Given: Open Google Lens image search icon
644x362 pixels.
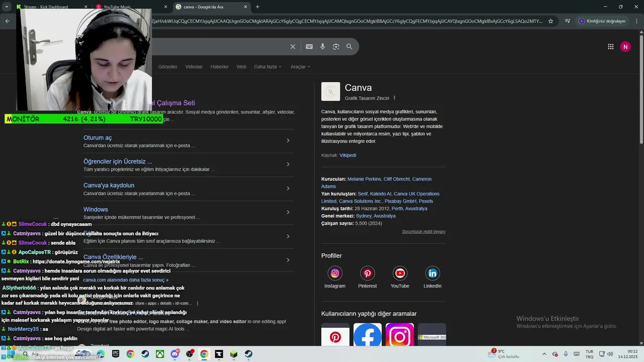Looking at the screenshot, I should (x=336, y=47).
